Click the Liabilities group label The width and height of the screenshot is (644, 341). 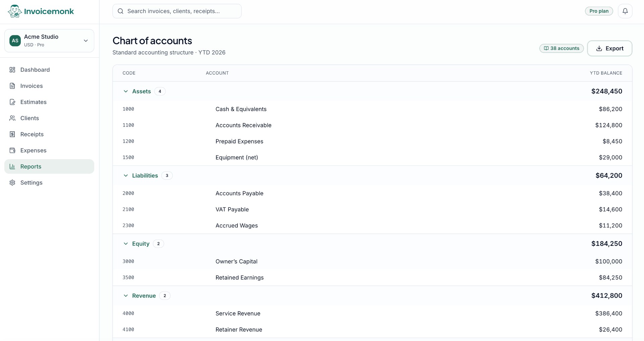145,176
